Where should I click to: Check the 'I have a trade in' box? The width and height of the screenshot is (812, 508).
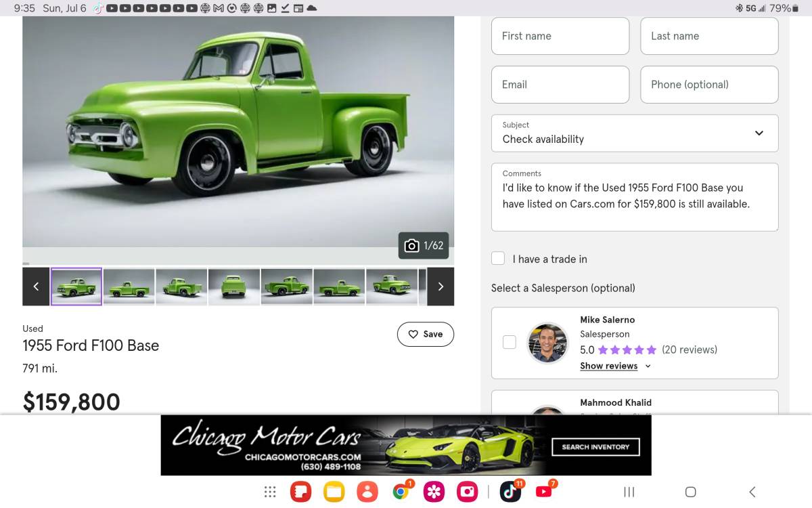[x=498, y=258]
